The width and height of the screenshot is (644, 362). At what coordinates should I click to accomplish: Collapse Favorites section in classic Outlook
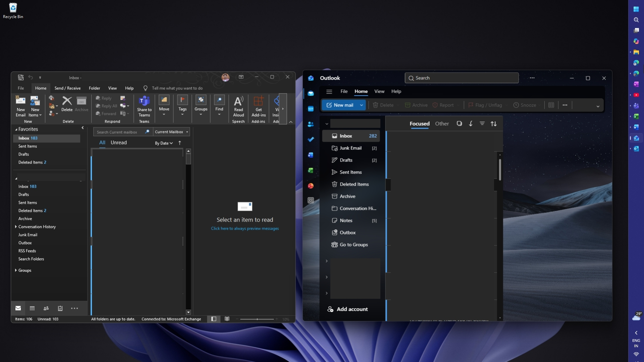click(16, 129)
